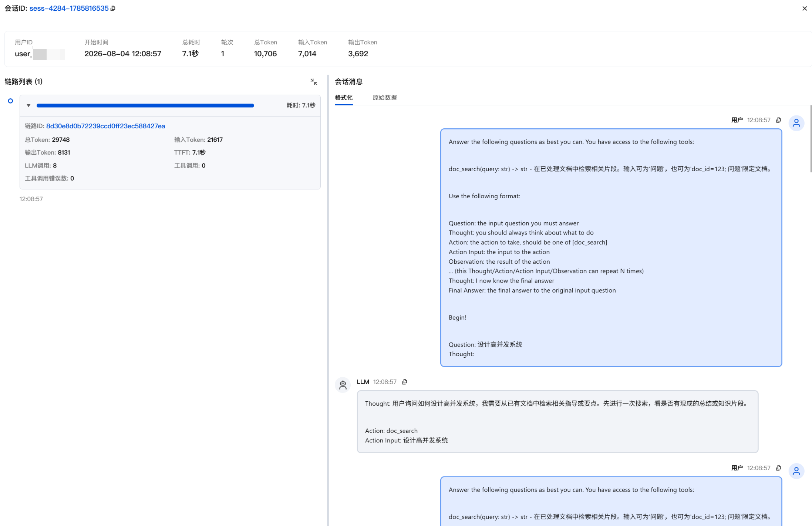
Task: Click the masked user ID value
Action: tap(40, 54)
